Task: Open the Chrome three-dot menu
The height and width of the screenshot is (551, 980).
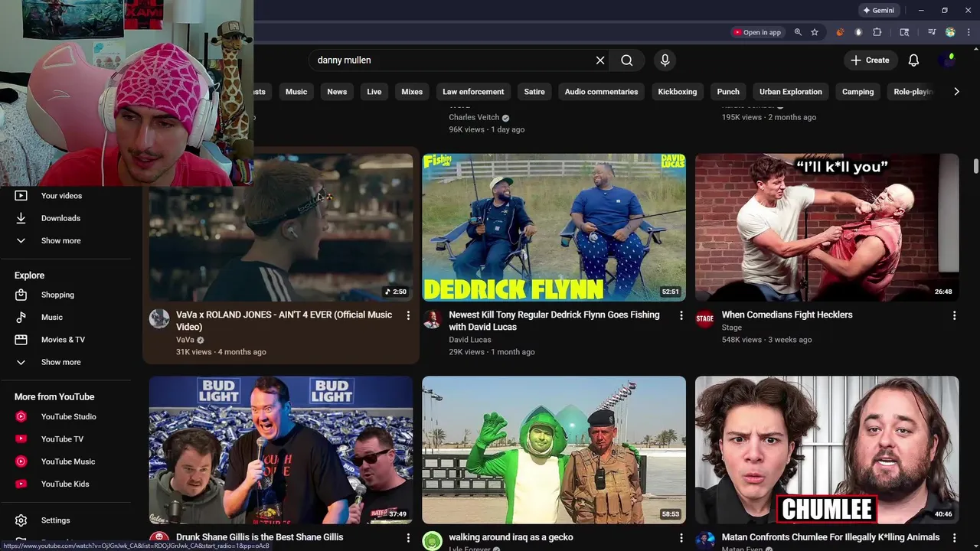Action: (x=968, y=32)
